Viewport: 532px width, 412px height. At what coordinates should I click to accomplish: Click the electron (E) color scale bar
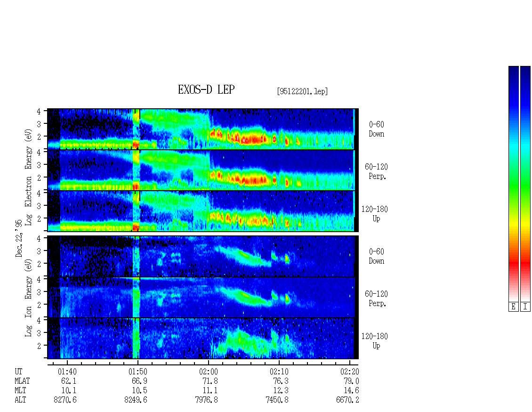pos(513,184)
